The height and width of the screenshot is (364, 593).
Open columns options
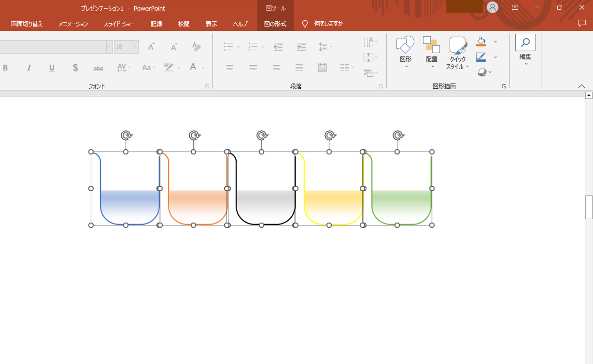click(347, 67)
